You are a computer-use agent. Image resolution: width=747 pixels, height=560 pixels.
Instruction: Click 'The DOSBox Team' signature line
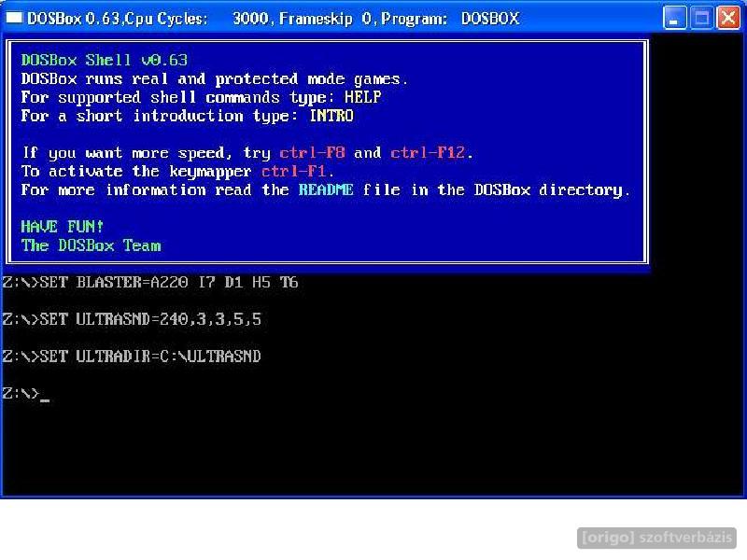pyautogui.click(x=91, y=245)
